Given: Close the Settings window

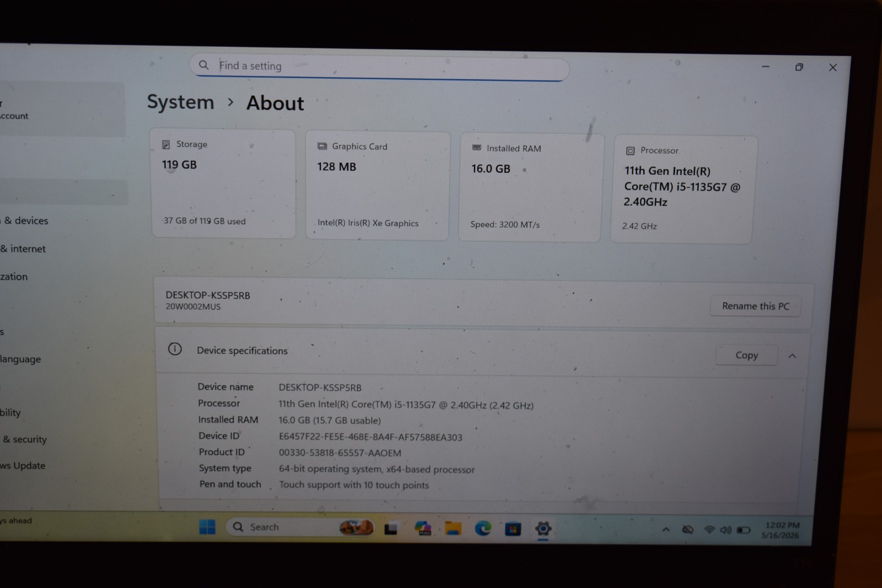Looking at the screenshot, I should 833,67.
